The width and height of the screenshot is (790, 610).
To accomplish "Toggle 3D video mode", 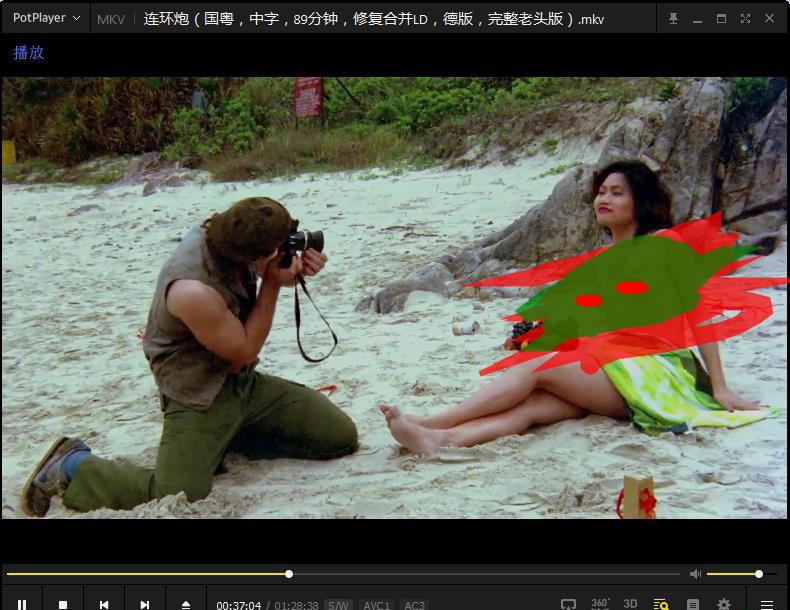I will pos(630,603).
